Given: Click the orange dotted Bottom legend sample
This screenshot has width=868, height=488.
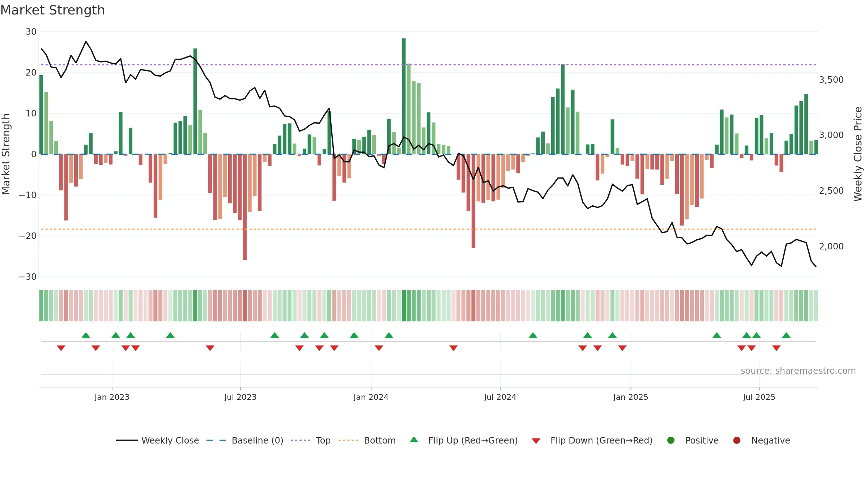Looking at the screenshot, I should 349,440.
